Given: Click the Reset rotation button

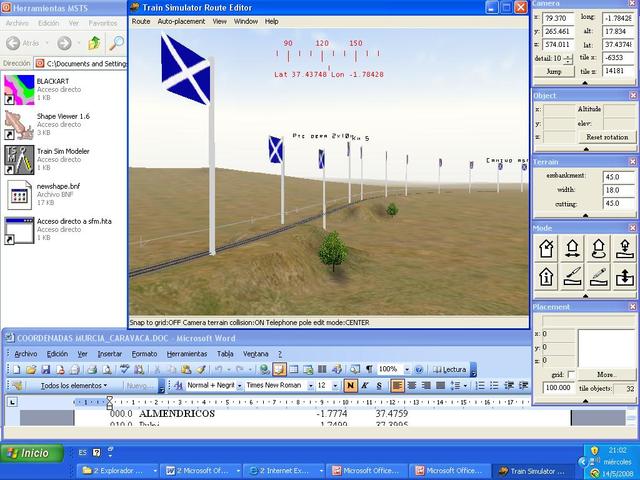Looking at the screenshot, I should [607, 137].
